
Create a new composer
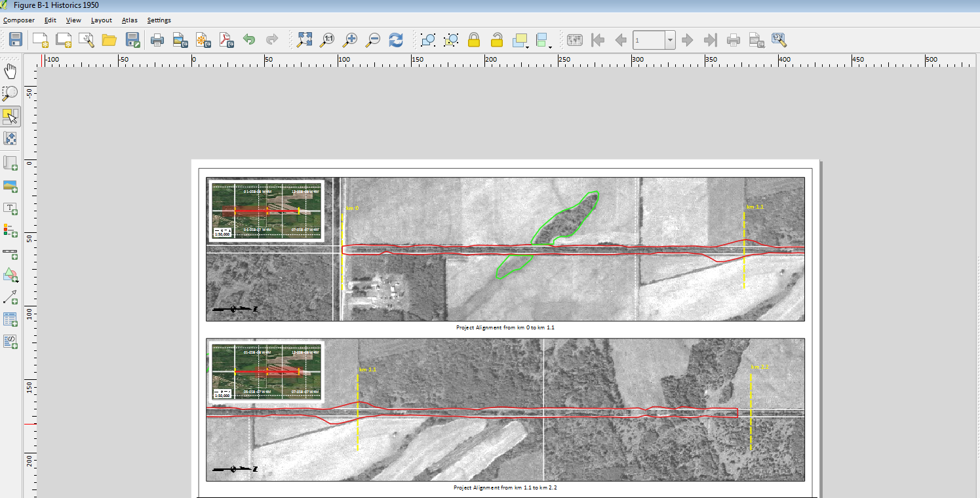(x=41, y=40)
